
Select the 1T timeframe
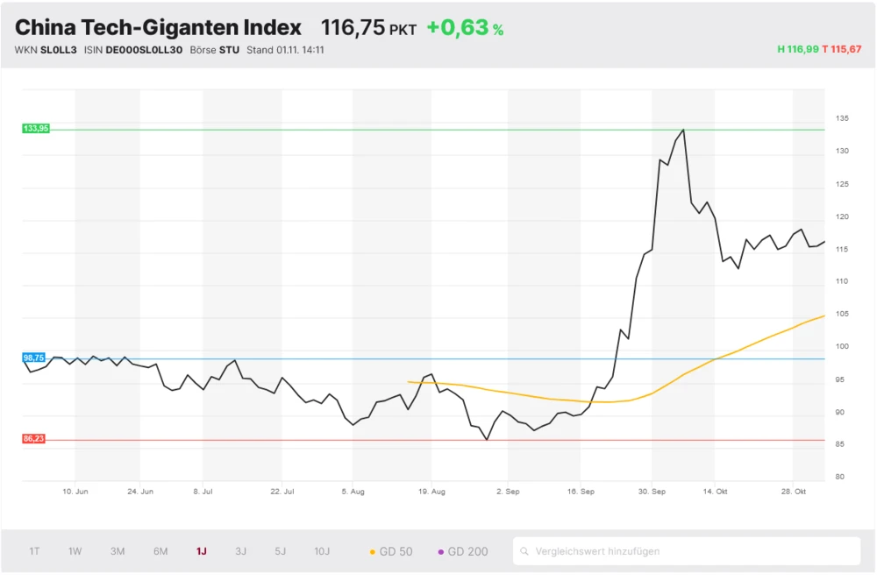tap(33, 551)
